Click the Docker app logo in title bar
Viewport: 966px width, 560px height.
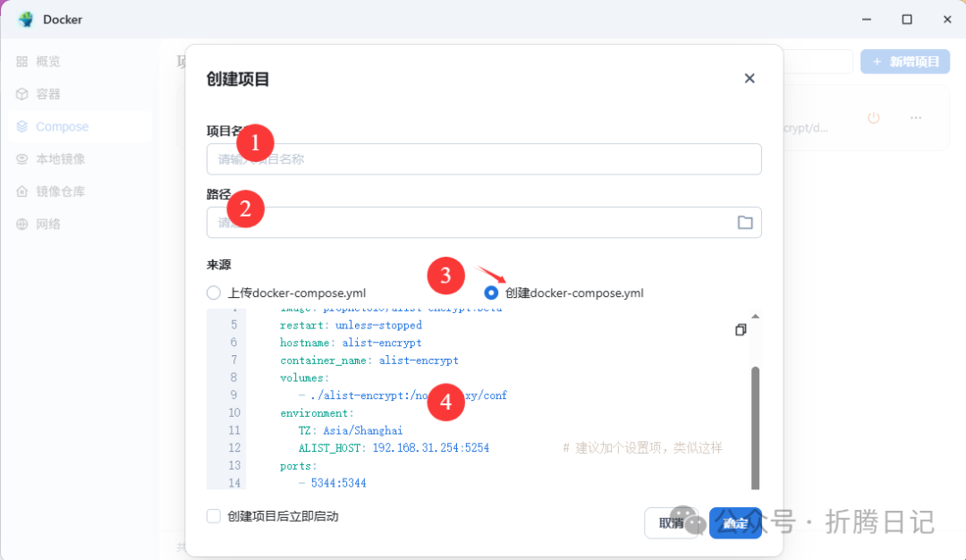(26, 19)
